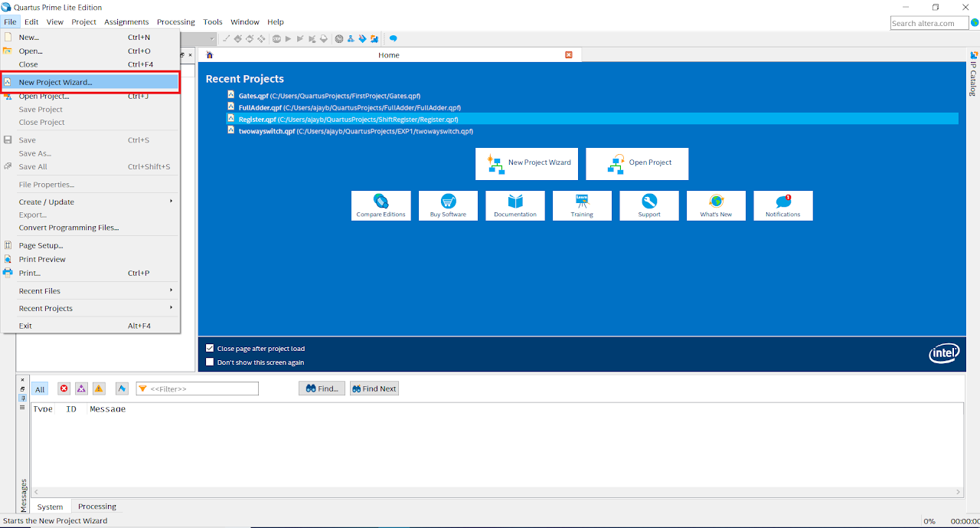Toggle the blue flag message filter
Viewport: 980px width, 528px height.
click(122, 389)
